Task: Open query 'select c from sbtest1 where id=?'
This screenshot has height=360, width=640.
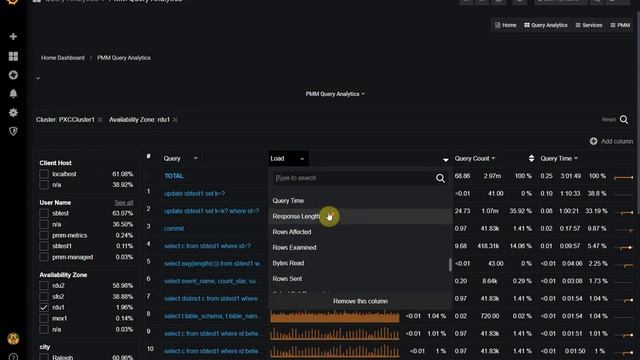Action: pos(207,246)
